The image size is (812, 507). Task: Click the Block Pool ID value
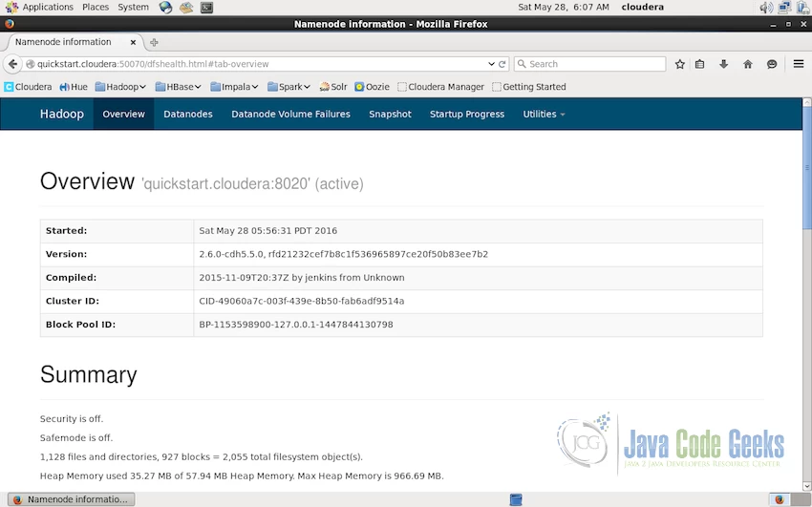coord(296,325)
